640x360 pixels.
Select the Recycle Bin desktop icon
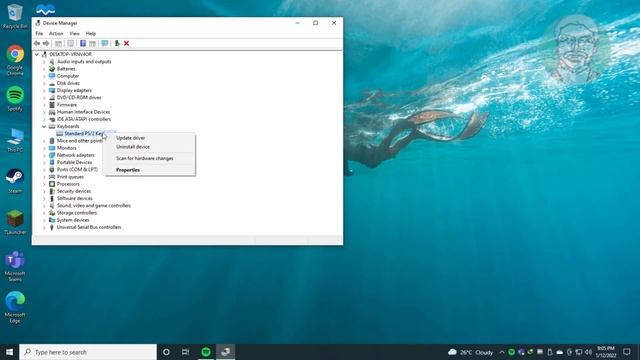coord(15,16)
